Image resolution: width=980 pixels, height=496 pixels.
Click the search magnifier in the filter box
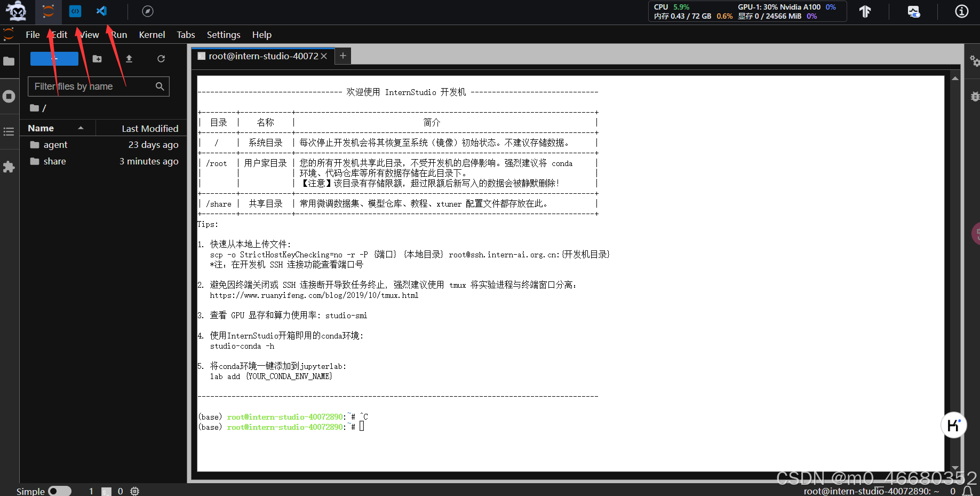160,86
